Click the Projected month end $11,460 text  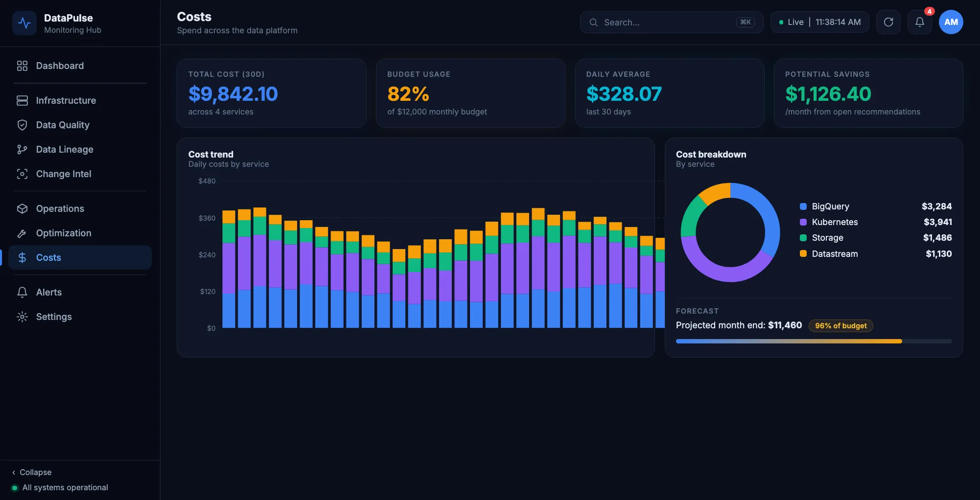click(739, 325)
